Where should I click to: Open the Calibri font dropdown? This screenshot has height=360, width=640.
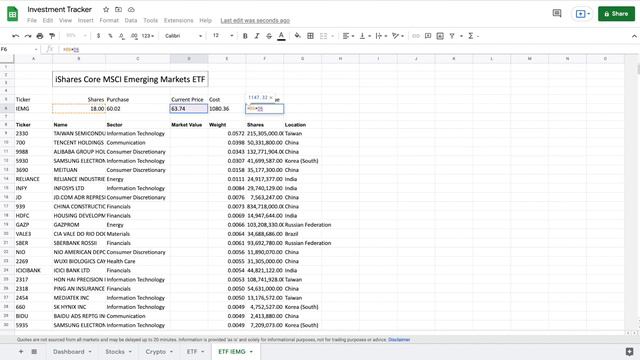(x=183, y=36)
